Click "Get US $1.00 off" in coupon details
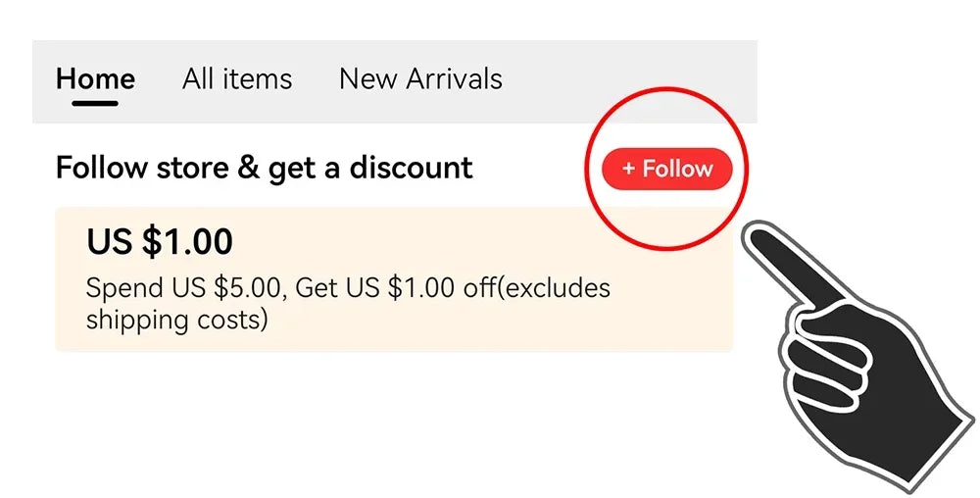The height and width of the screenshot is (498, 980). (x=375, y=289)
